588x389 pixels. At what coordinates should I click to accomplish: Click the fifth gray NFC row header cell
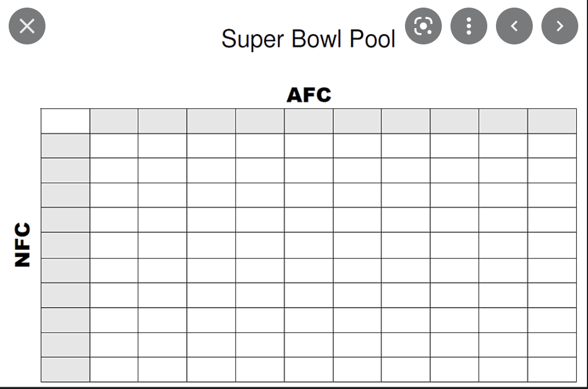point(66,245)
